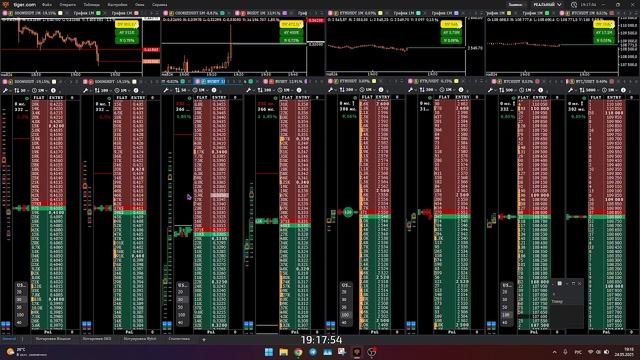Image resolution: width=640 pixels, height=360 pixels.
Task: Open wrench settings in SOONUSDT step 100 book
Action: [86, 90]
